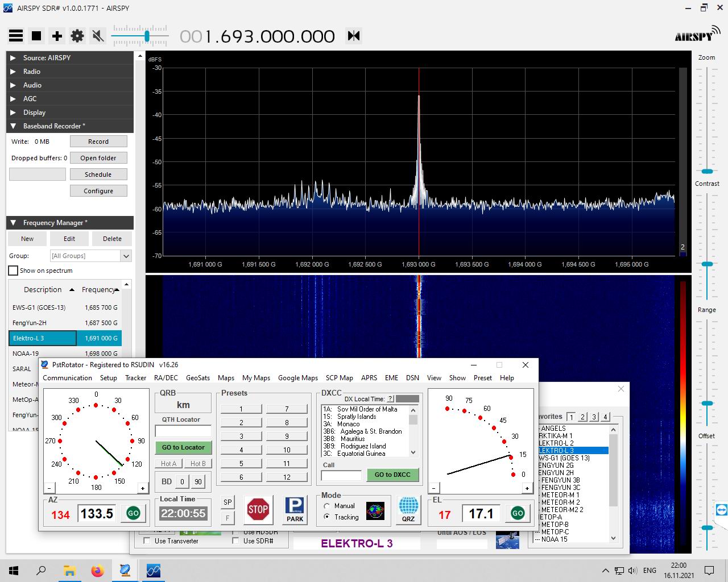The width and height of the screenshot is (728, 582).
Task: Expand the Display panel
Action: coord(70,113)
